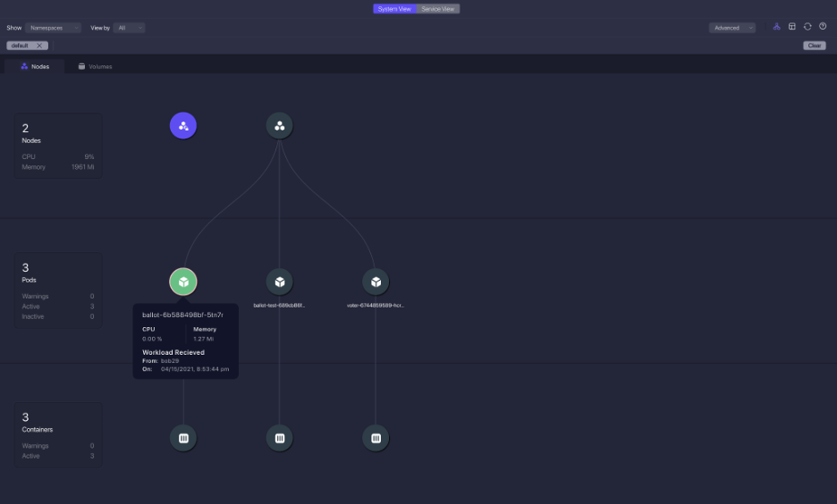Open the Show Namespaces dropdown
Screen dimensions: 837x504
[x=53, y=28]
